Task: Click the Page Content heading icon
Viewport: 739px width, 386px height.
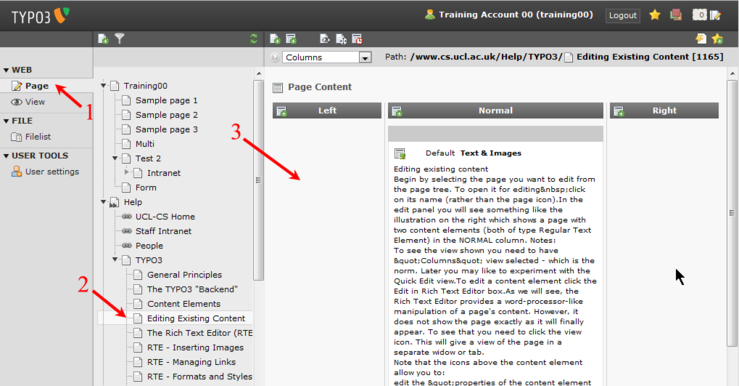Action: point(278,87)
